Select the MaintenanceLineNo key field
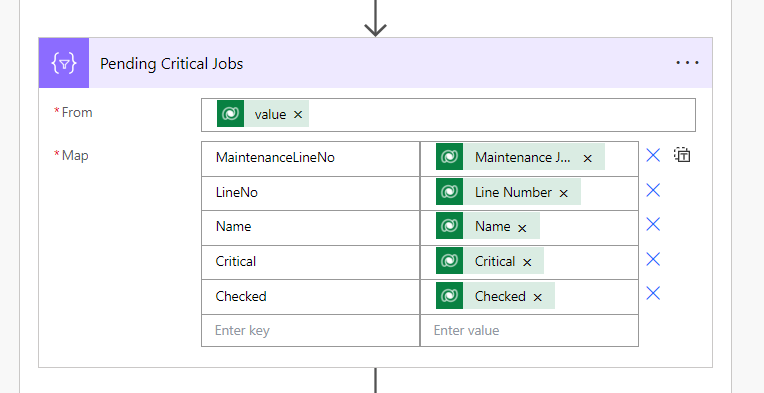 tap(310, 159)
